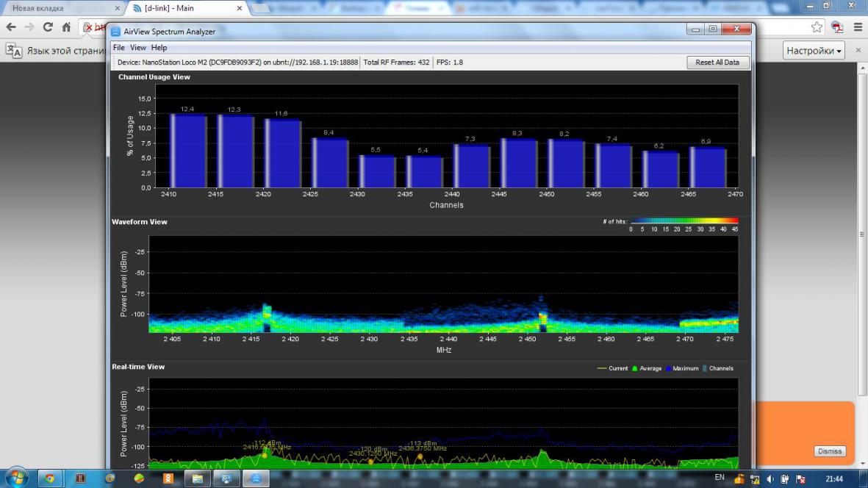Click the Dismiss button
Viewport: 868px width, 488px height.
830,451
